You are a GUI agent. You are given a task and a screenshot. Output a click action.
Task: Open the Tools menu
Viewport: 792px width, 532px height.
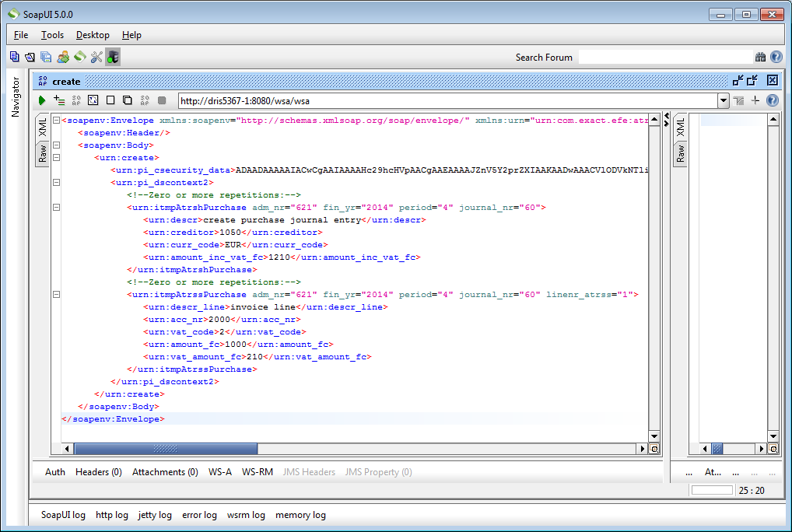click(53, 35)
